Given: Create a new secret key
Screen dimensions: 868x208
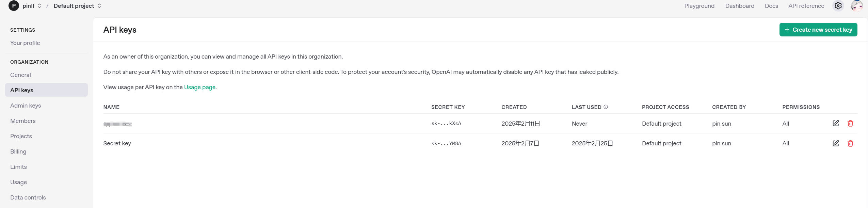Looking at the screenshot, I should (x=818, y=30).
